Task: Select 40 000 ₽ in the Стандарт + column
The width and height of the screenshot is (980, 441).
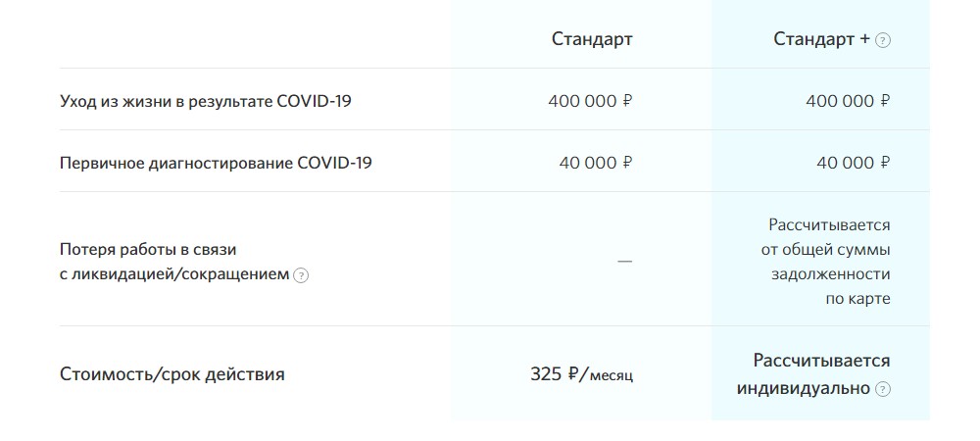Action: 854,163
